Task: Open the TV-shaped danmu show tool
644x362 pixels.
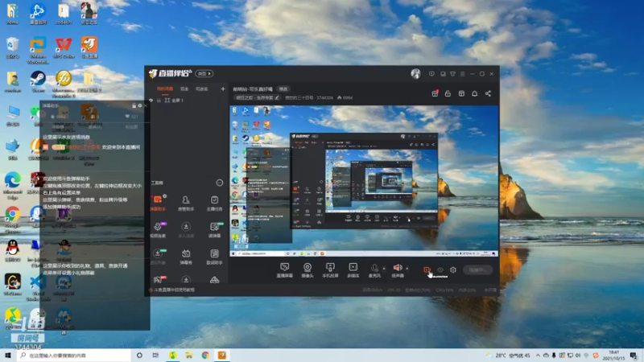Action: pyautogui.click(x=186, y=257)
